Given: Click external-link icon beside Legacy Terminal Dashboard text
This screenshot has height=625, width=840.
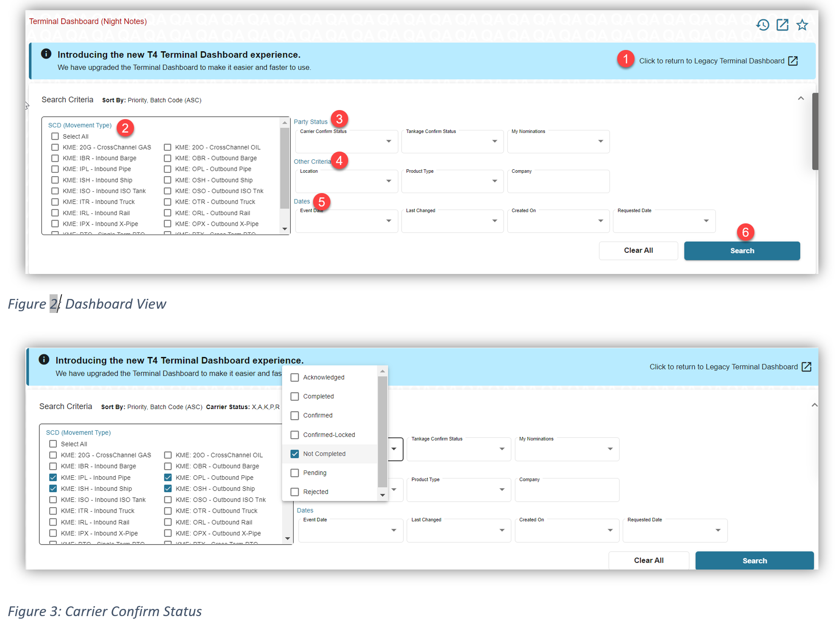Looking at the screenshot, I should 793,61.
